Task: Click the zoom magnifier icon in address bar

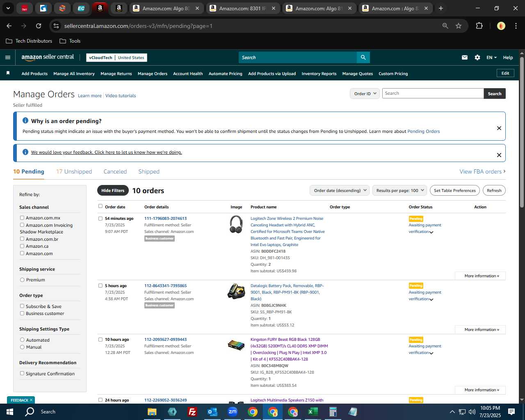Action: (445, 26)
